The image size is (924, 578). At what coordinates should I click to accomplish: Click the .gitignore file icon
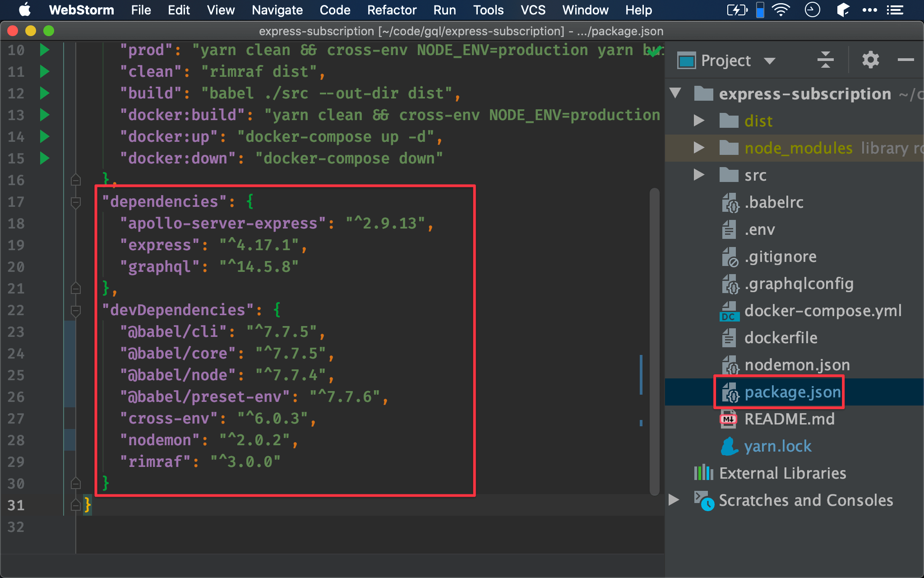click(730, 256)
